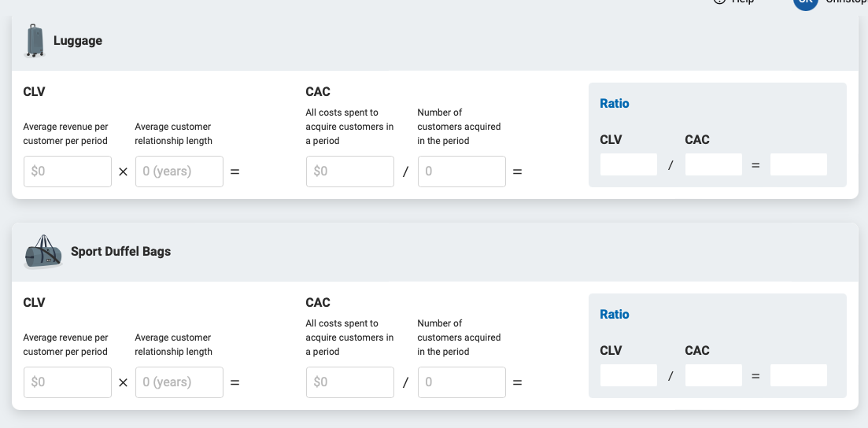Screen dimensions: 868x428
Task: Click Luggage customer relationship length years field
Action: [x=179, y=172]
